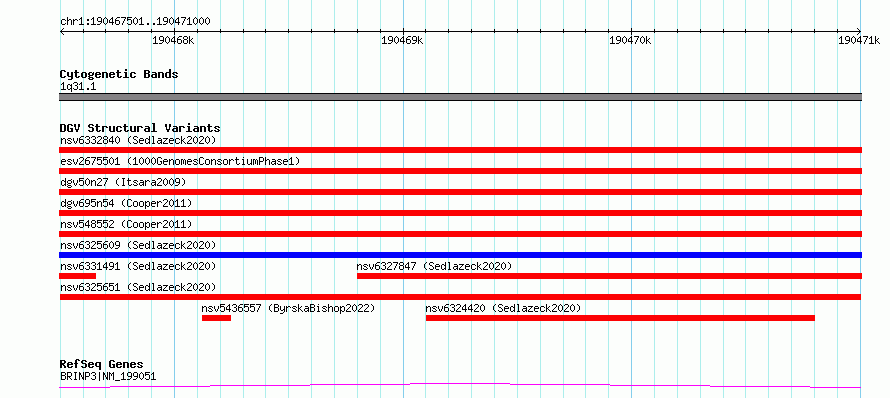Select the short red bar under nsv5436557
This screenshot has height=398, width=890.
click(x=216, y=318)
